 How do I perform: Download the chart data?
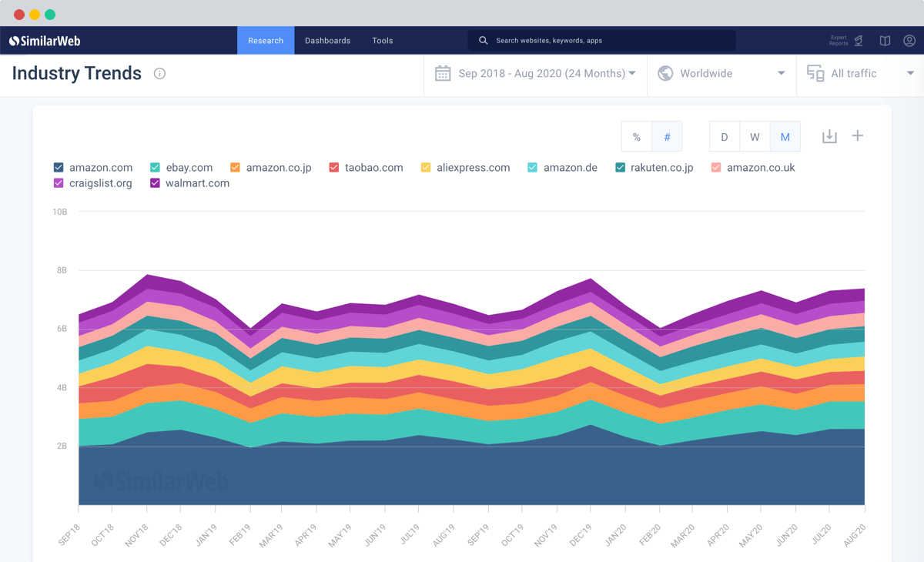click(829, 136)
